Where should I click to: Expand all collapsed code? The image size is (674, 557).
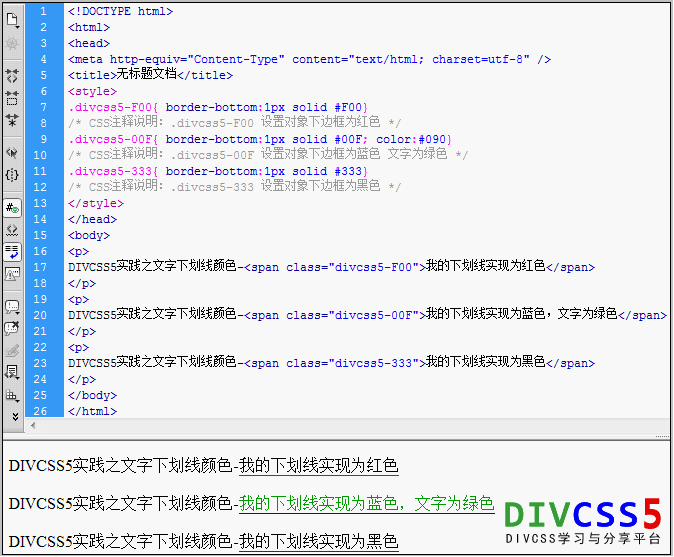point(12,120)
